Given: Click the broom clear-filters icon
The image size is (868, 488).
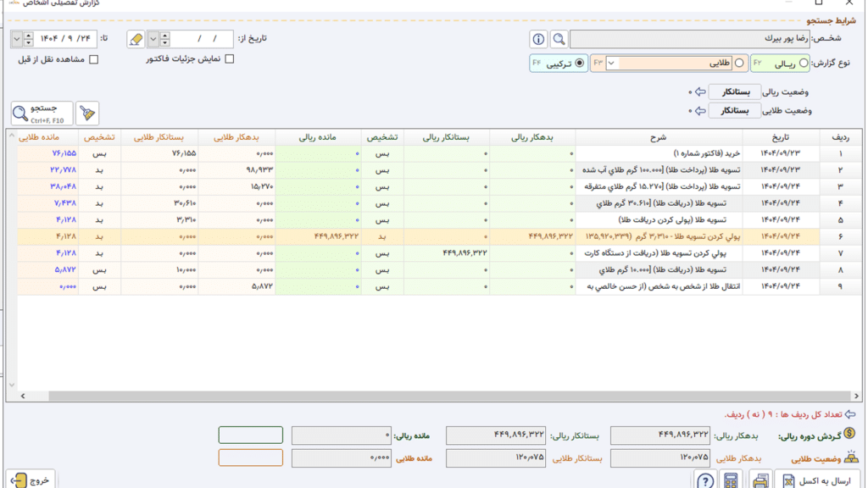Looking at the screenshot, I should tap(87, 113).
